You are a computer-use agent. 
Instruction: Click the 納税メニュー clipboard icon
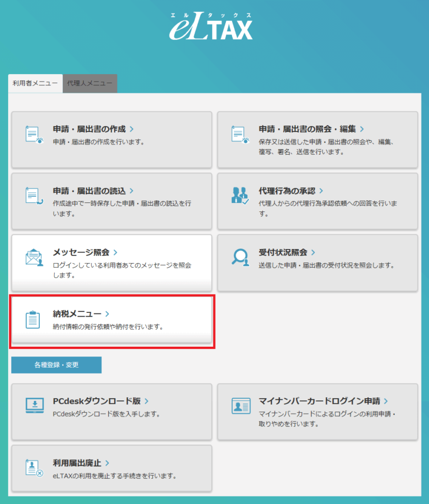point(33,319)
